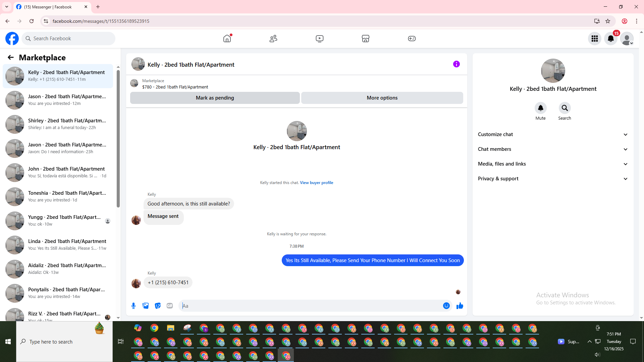
Task: Click the $780 2bed 1bath listing title
Action: (x=175, y=87)
